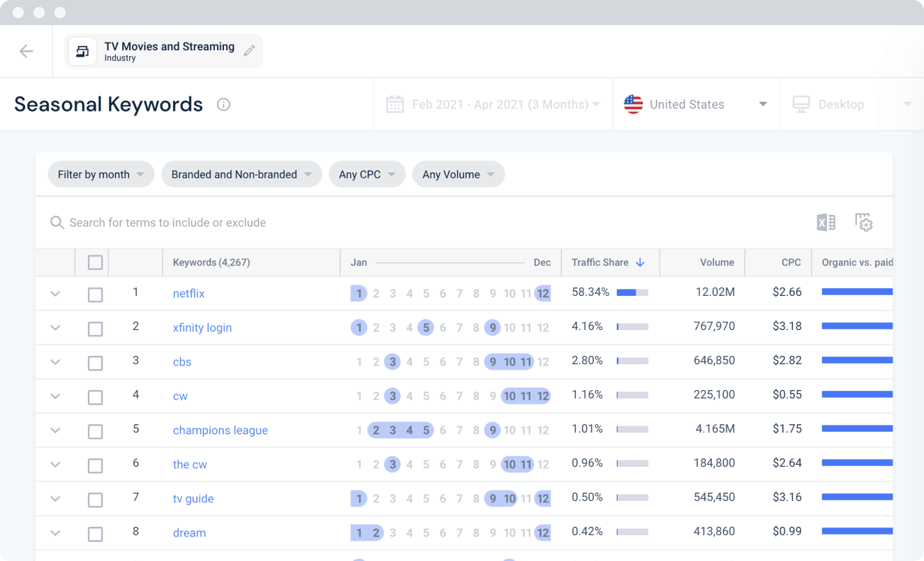Open the Any Volume filter
The width and height of the screenshot is (924, 561).
pos(459,174)
